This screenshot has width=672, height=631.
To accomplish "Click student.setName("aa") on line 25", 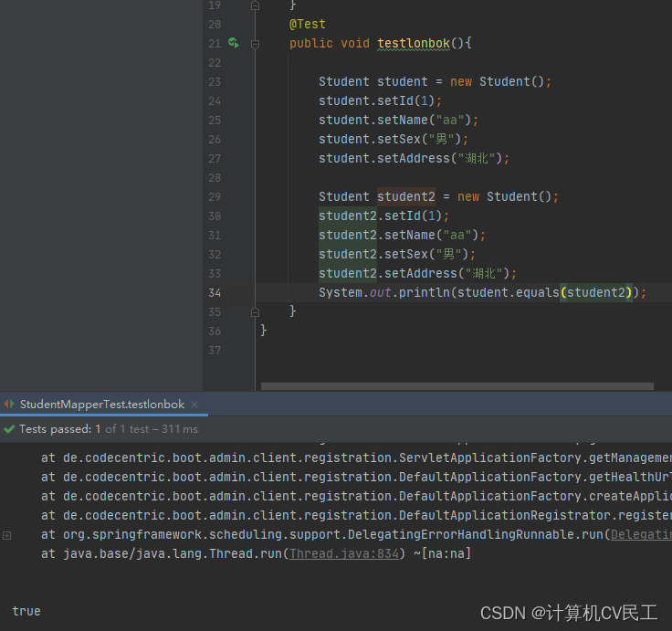I will click(398, 120).
